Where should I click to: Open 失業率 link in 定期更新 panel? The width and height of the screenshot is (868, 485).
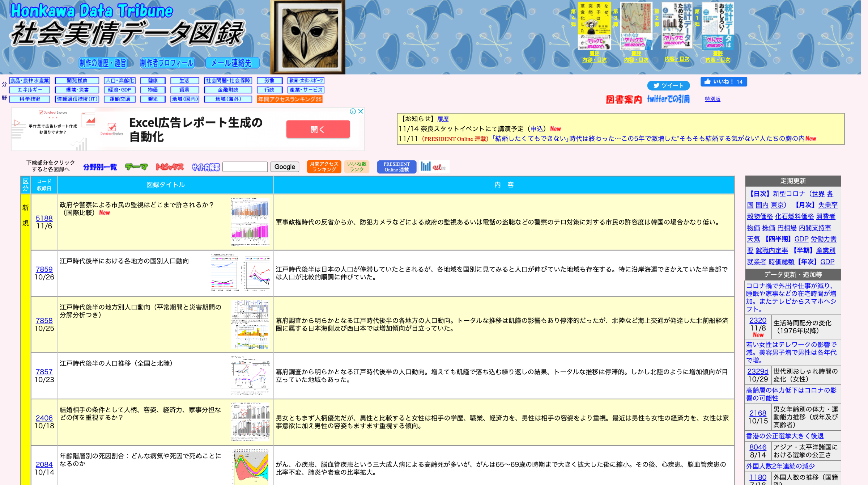[x=828, y=205]
